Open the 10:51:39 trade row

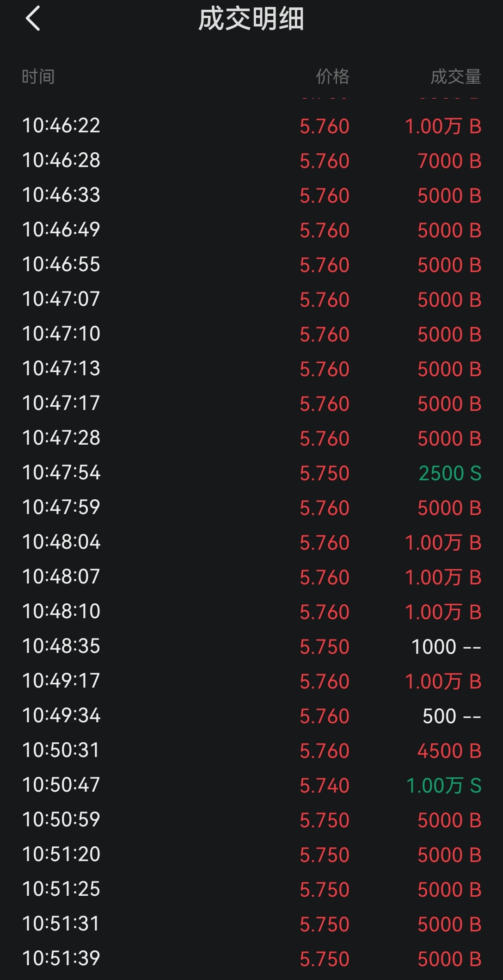(x=251, y=959)
